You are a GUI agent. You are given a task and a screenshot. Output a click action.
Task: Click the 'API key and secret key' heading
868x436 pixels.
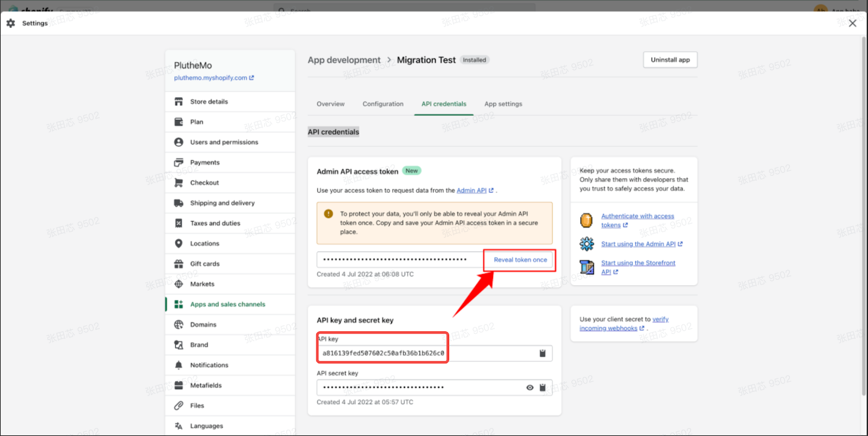[x=355, y=320]
